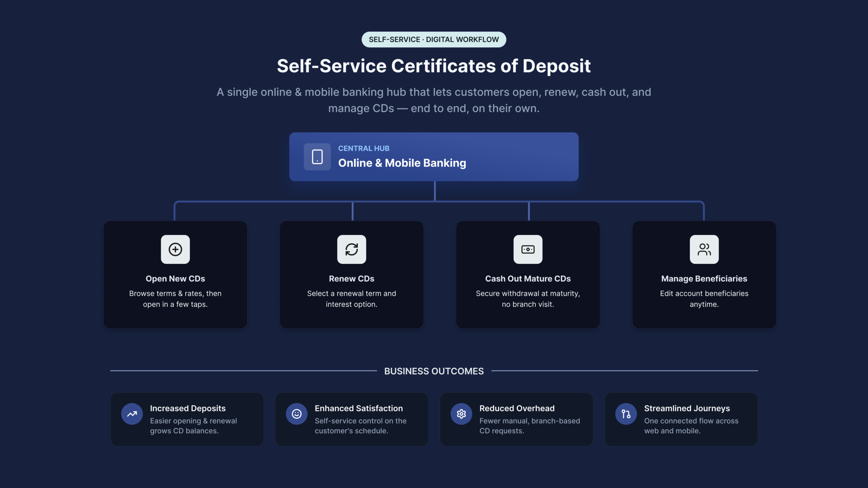868x488 pixels.
Task: Click the plus-circle icon for Open New CDs
Action: [175, 249]
